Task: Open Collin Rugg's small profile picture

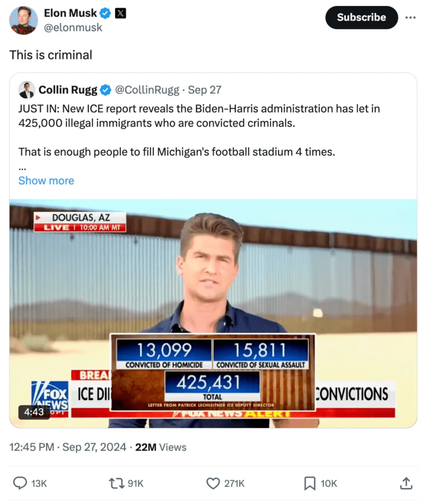Action: point(27,90)
